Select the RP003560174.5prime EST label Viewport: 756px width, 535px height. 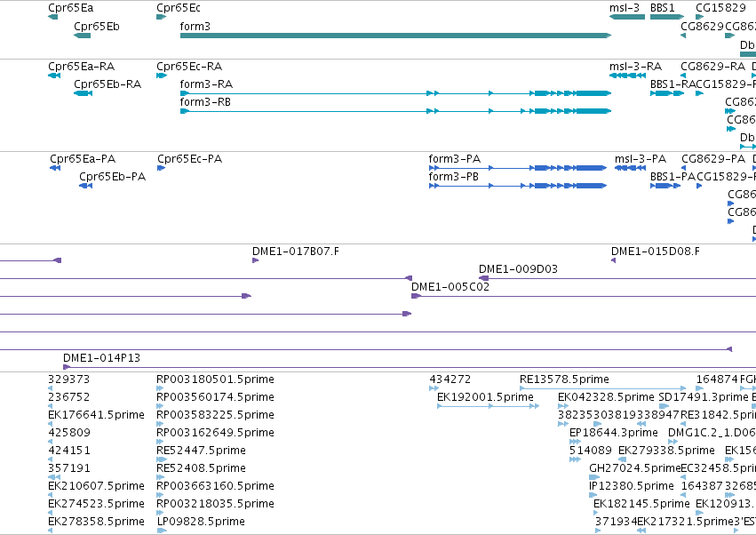point(216,397)
